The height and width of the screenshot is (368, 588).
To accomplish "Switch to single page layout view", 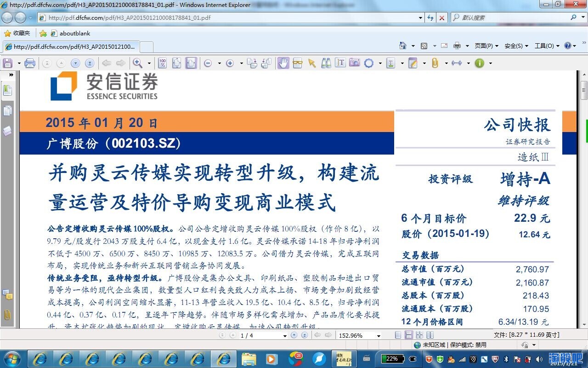I will click(398, 335).
